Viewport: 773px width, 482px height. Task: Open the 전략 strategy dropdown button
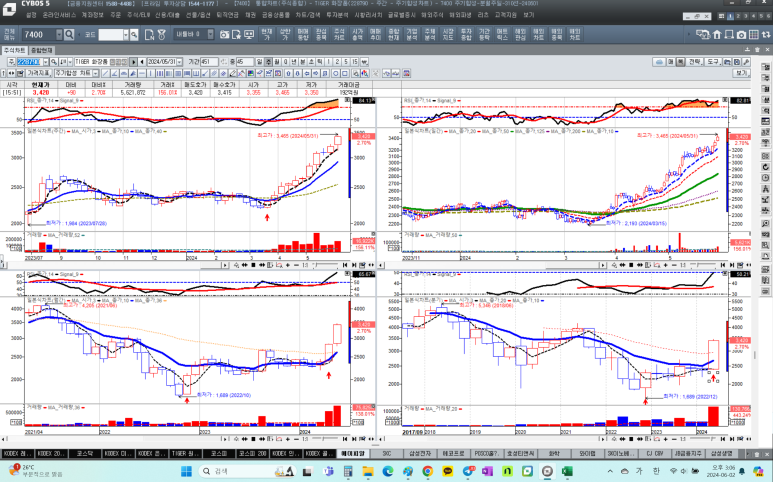point(694,62)
